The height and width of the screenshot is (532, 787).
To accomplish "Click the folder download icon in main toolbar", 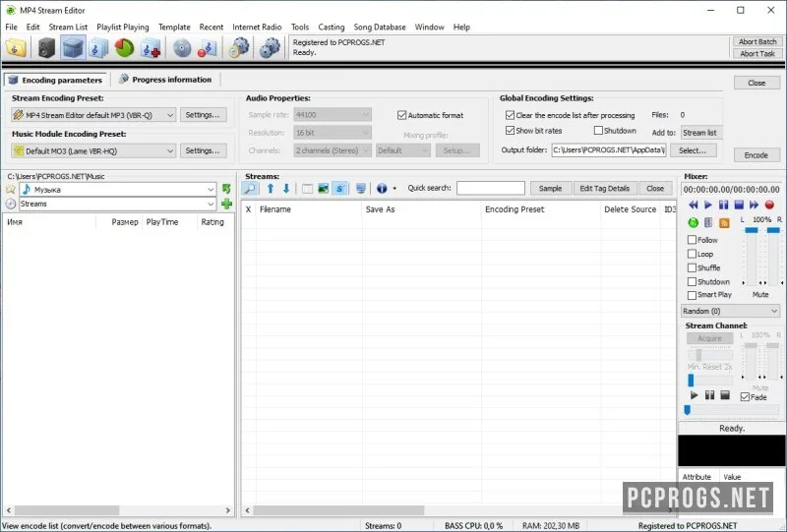I will [x=16, y=48].
